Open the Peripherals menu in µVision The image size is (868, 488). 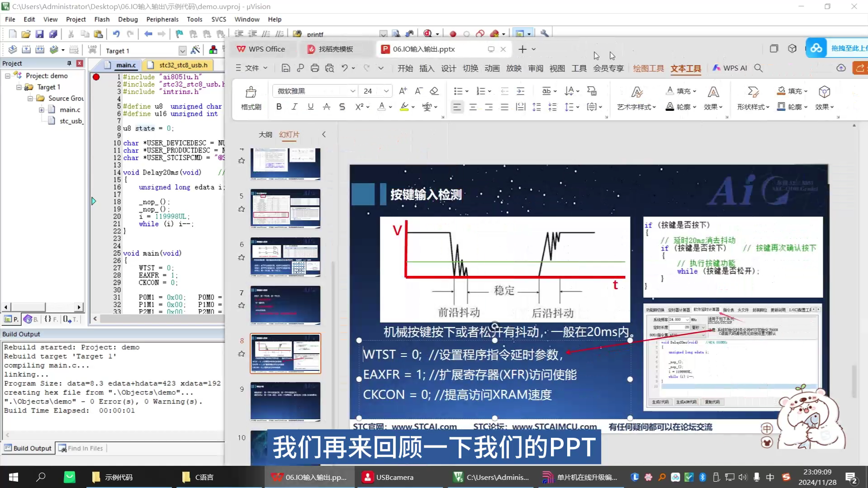(x=162, y=19)
